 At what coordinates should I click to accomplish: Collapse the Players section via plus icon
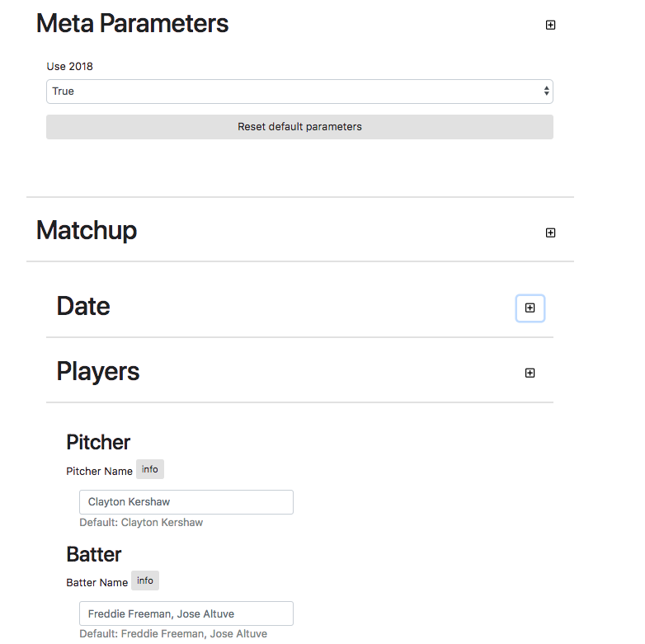pyautogui.click(x=530, y=373)
